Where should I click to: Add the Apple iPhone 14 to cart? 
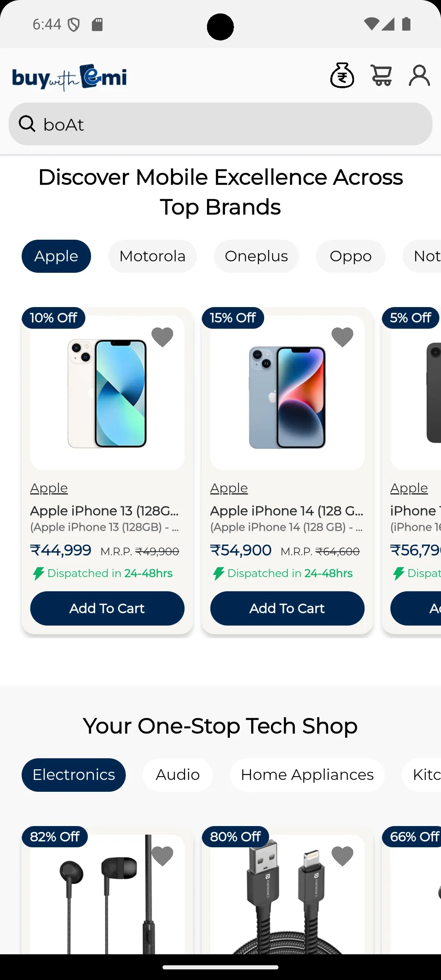[287, 608]
